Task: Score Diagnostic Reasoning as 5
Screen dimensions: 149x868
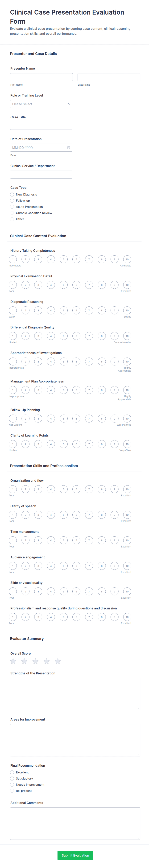Action: tap(63, 310)
